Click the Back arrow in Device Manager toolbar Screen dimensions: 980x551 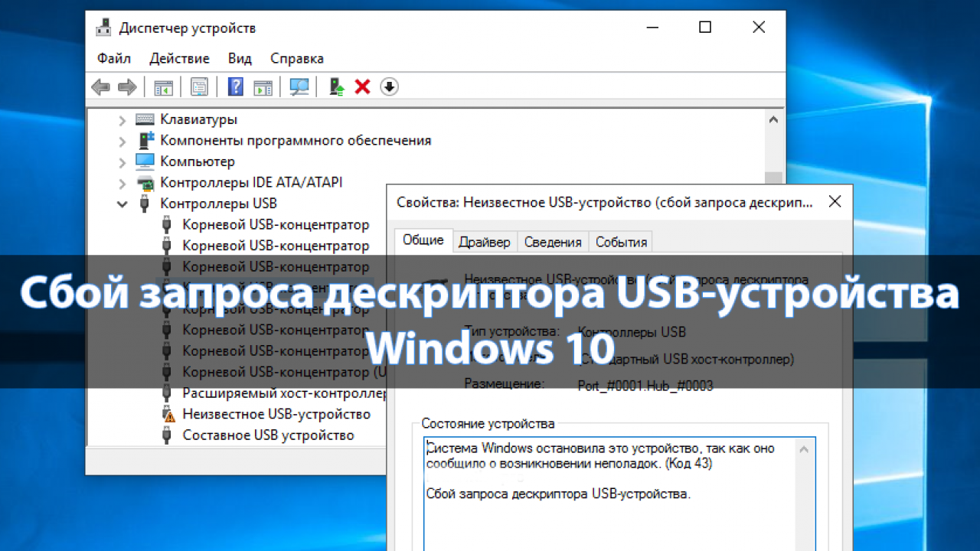100,87
